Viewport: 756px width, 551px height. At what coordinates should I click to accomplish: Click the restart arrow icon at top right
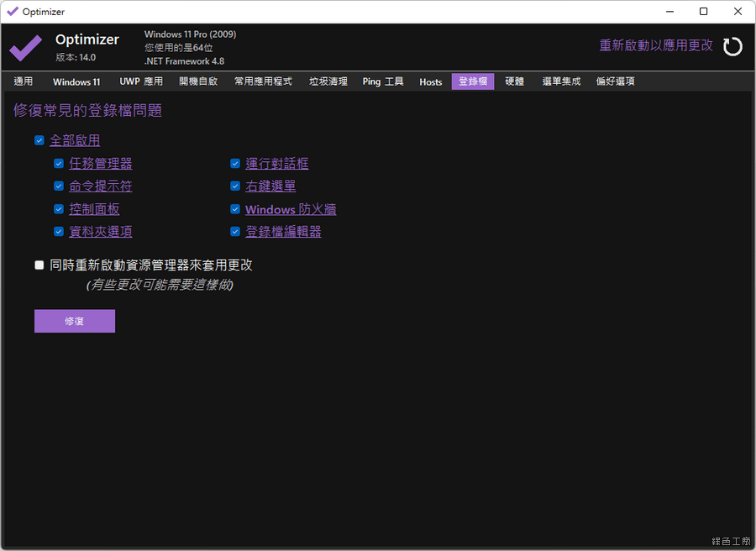pyautogui.click(x=732, y=46)
